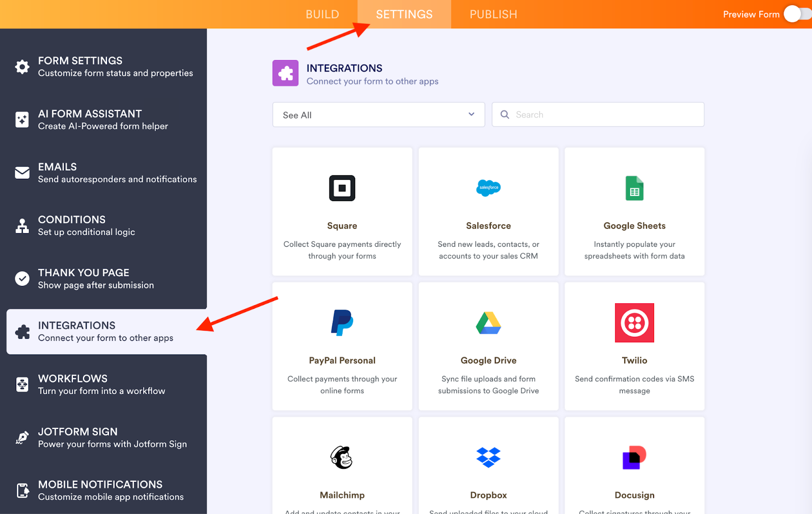The image size is (812, 514).
Task: Open the Google Sheets integration icon
Action: (x=634, y=188)
